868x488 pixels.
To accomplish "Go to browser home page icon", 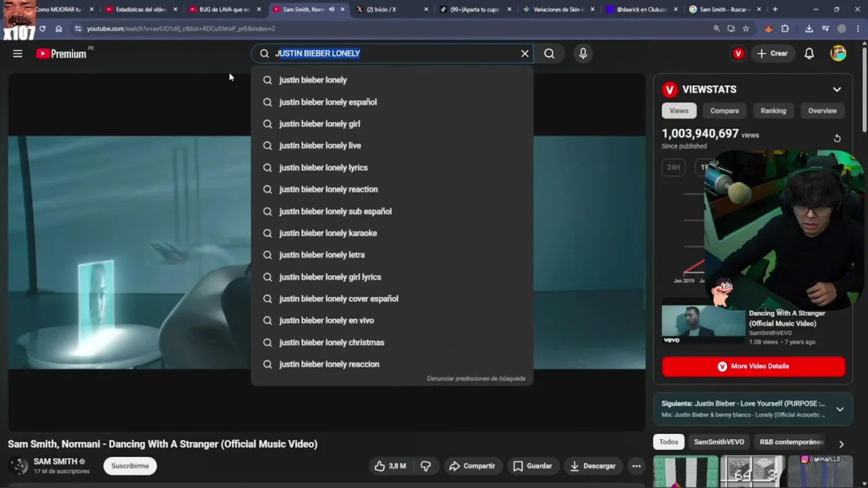I will tap(59, 28).
